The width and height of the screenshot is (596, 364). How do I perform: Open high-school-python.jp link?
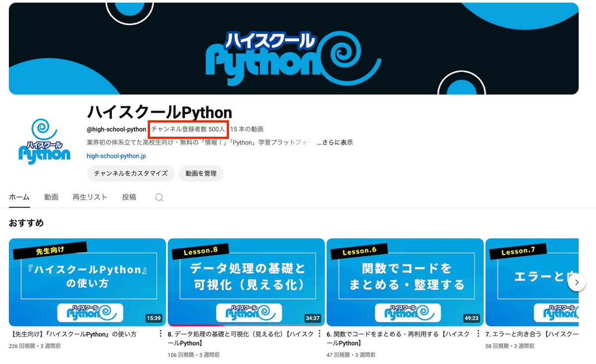[x=116, y=156]
